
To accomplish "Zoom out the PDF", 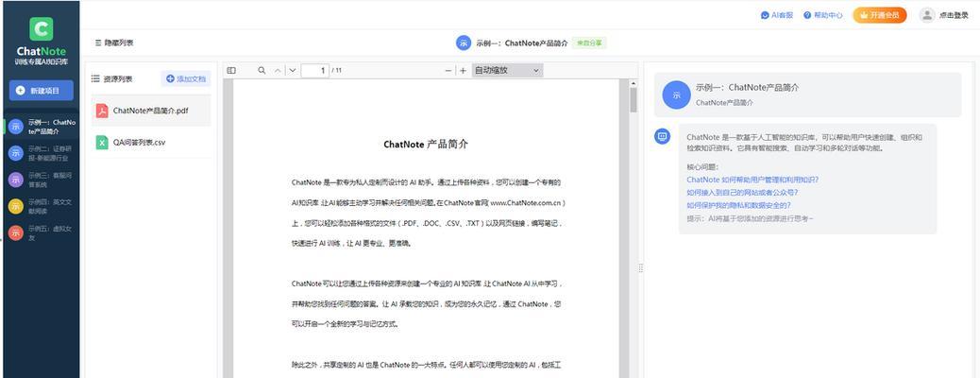I will 448,71.
